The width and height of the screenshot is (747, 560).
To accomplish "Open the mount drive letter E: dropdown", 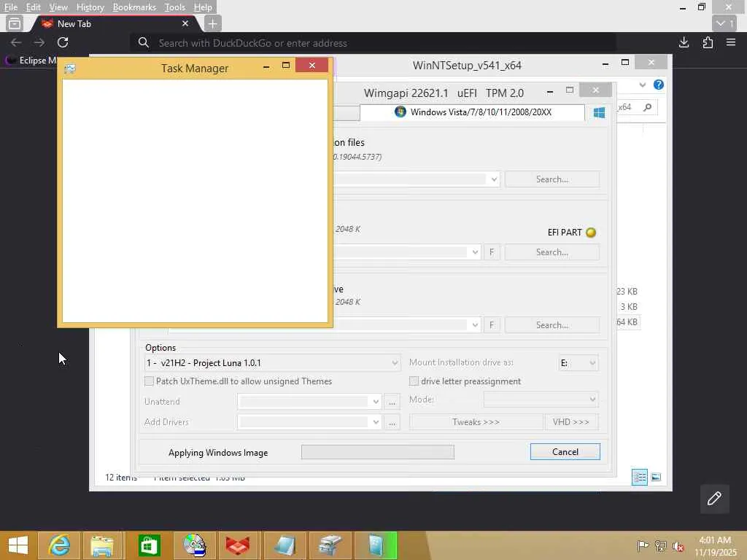I will 578,363.
